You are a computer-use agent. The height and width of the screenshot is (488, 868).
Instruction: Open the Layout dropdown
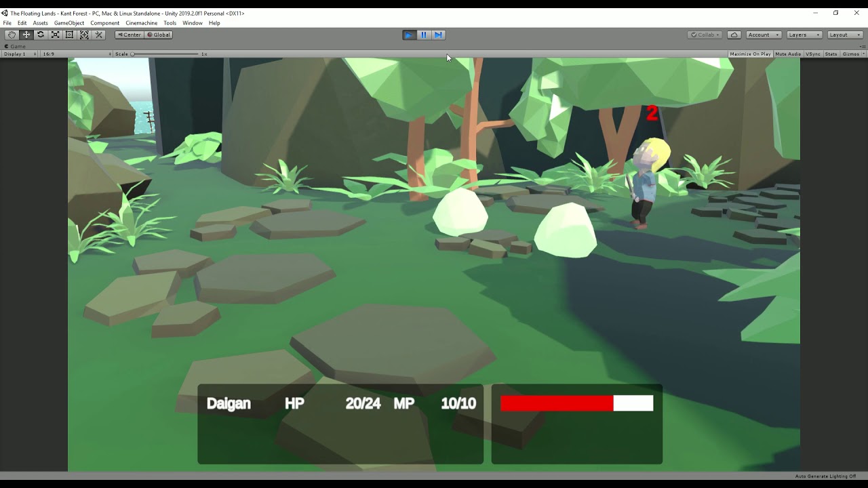click(845, 35)
